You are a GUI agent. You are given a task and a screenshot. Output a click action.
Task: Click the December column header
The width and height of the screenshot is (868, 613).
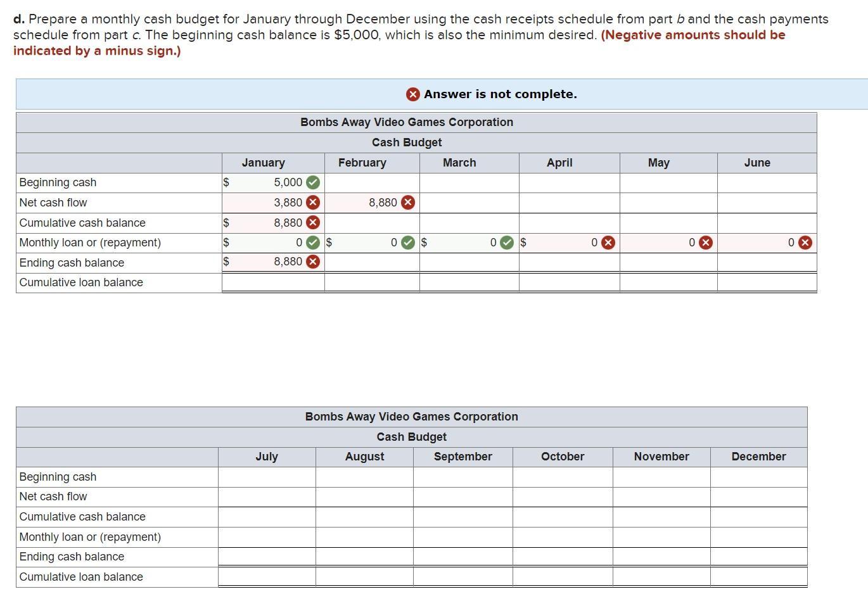click(758, 457)
